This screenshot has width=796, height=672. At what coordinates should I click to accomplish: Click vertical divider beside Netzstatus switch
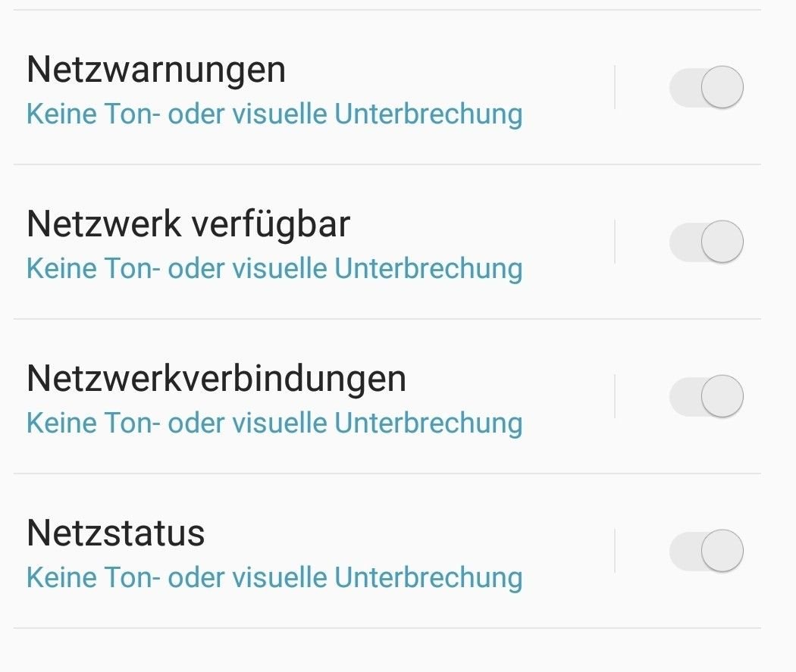click(615, 552)
